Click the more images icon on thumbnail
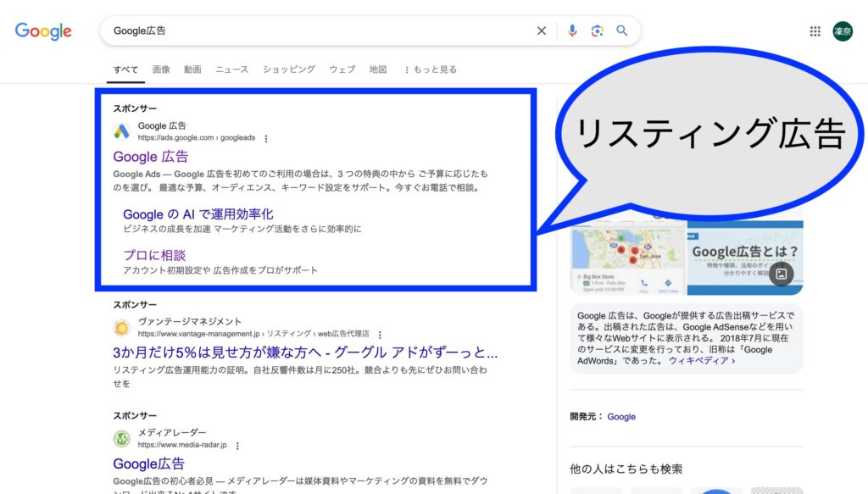The height and width of the screenshot is (494, 868). [781, 274]
